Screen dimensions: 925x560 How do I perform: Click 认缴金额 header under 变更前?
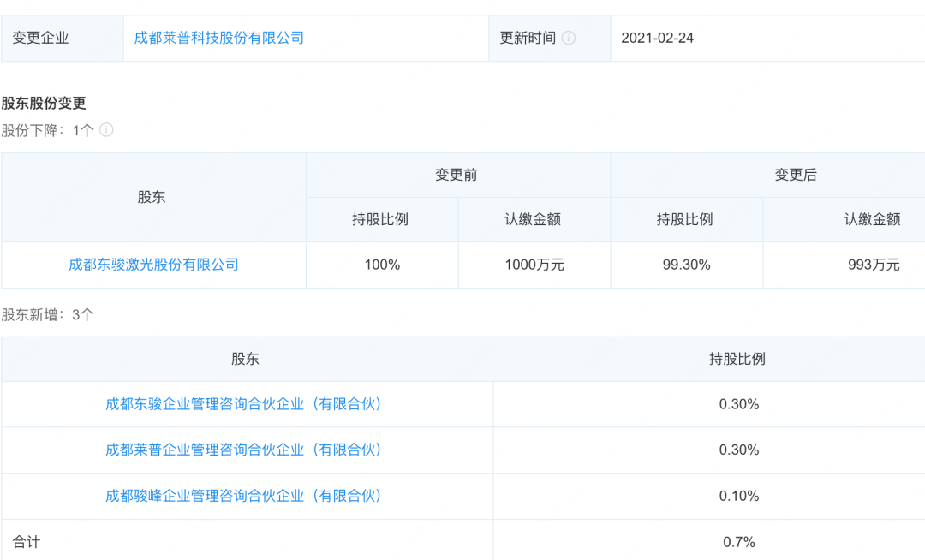533,220
